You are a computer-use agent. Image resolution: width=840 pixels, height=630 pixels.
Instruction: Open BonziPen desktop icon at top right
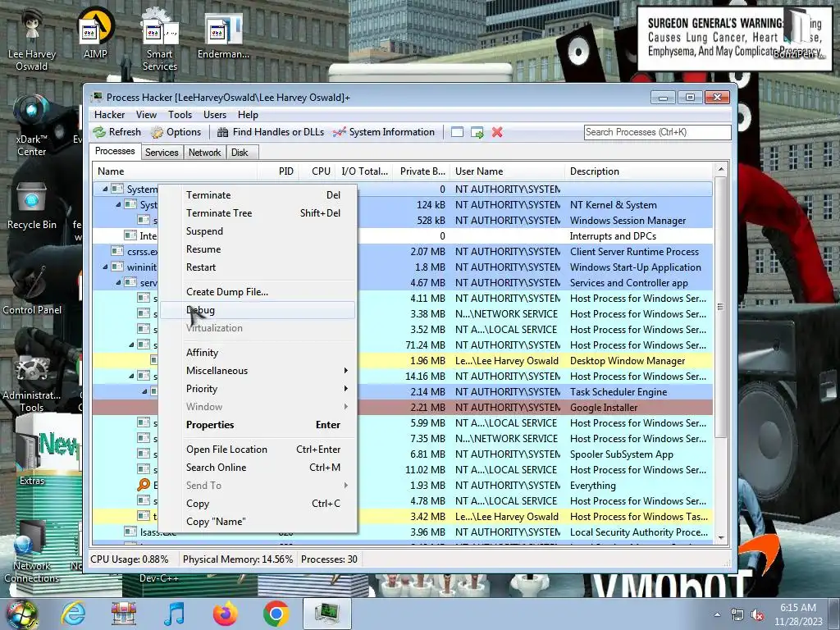click(x=797, y=34)
